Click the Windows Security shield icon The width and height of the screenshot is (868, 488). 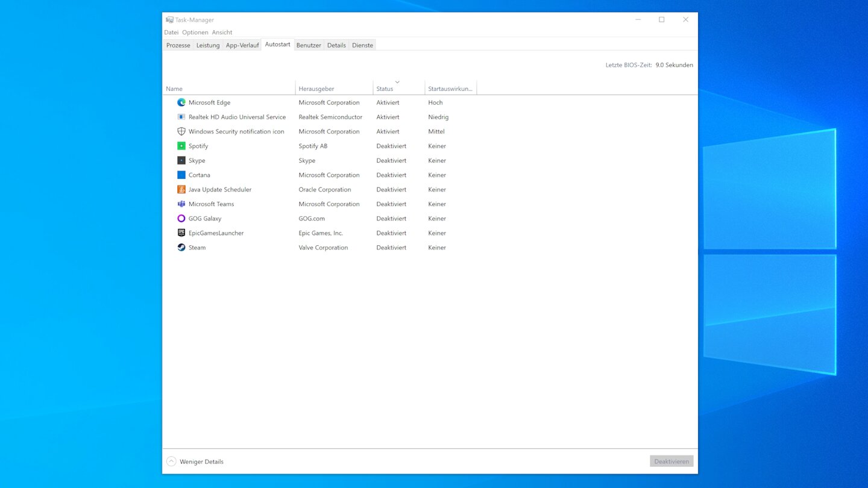181,131
